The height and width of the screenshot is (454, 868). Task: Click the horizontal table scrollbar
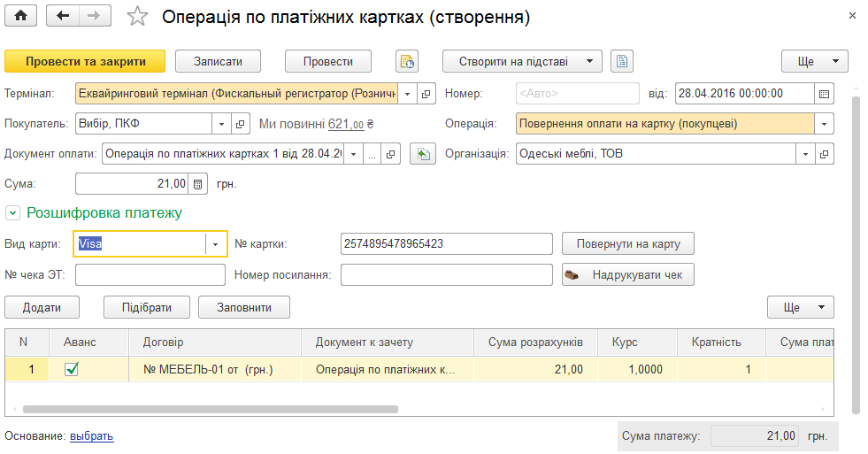point(211,410)
